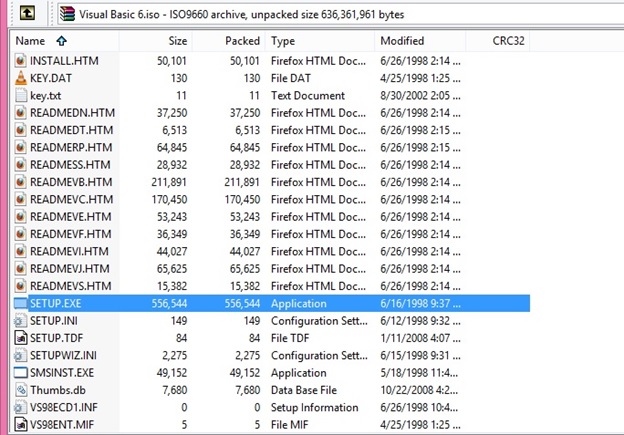
Task: Click the Firefox icon beside READMEVJ.HTM
Action: (20, 269)
